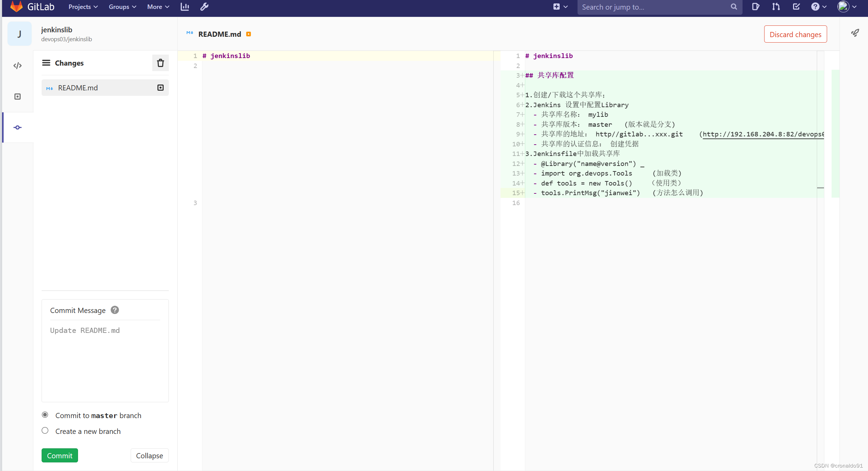
Task: Open the devops03/jenkinslib path link
Action: click(67, 39)
